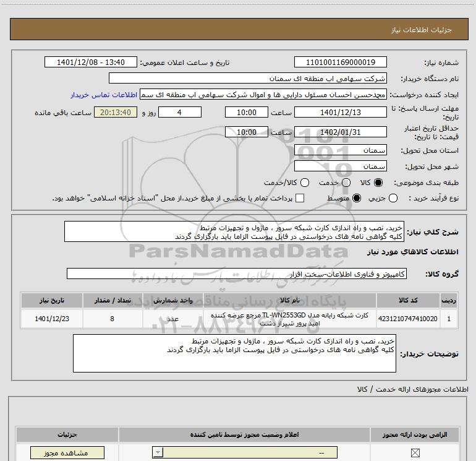Click the کد کالا column header
Screen dimensions: 476x461
408,300
